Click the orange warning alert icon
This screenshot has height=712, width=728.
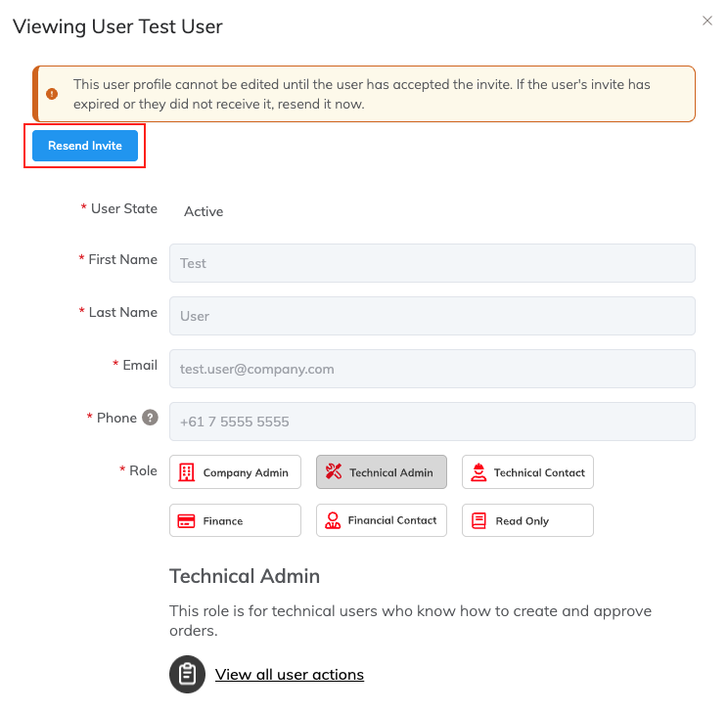click(52, 94)
